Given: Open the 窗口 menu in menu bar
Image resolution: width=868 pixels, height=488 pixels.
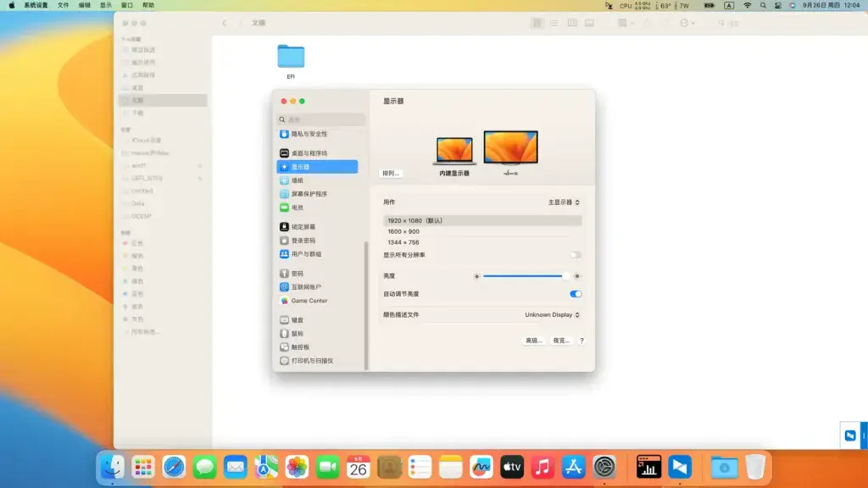Looking at the screenshot, I should (x=127, y=6).
